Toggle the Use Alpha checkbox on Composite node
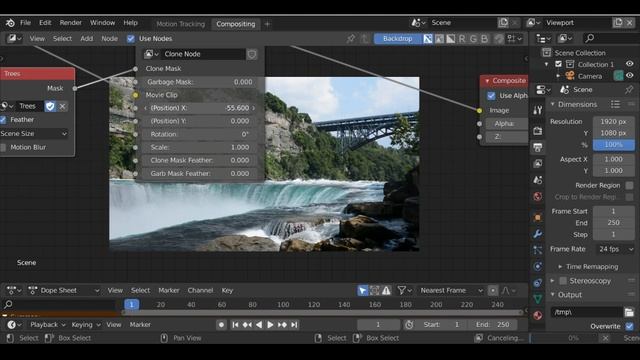The height and width of the screenshot is (360, 640). (491, 96)
